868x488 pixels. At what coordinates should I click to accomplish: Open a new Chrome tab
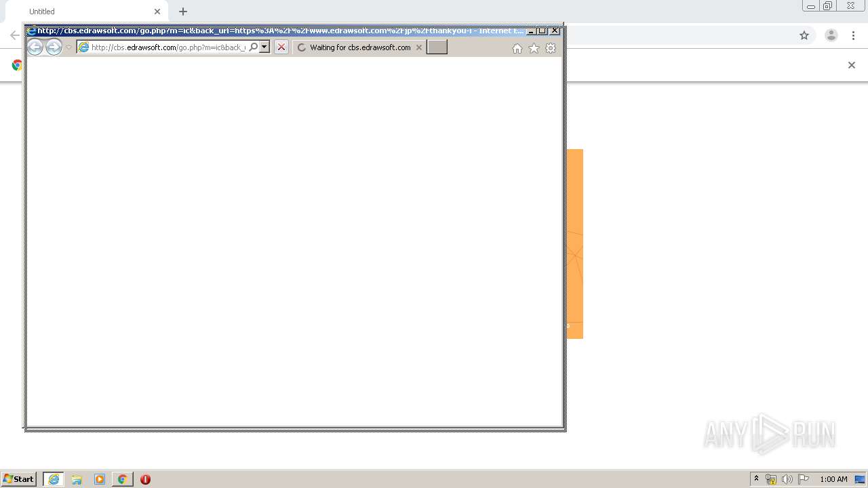[183, 12]
